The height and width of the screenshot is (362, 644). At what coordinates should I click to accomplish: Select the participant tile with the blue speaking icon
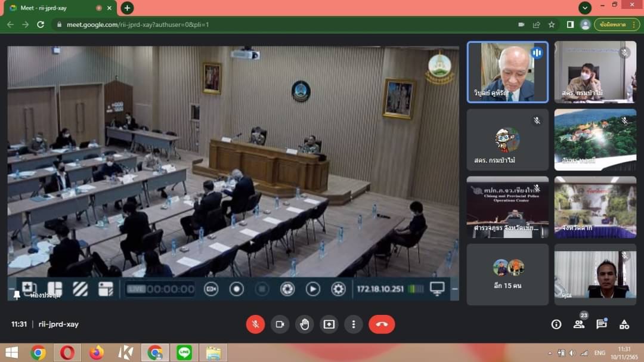click(507, 72)
